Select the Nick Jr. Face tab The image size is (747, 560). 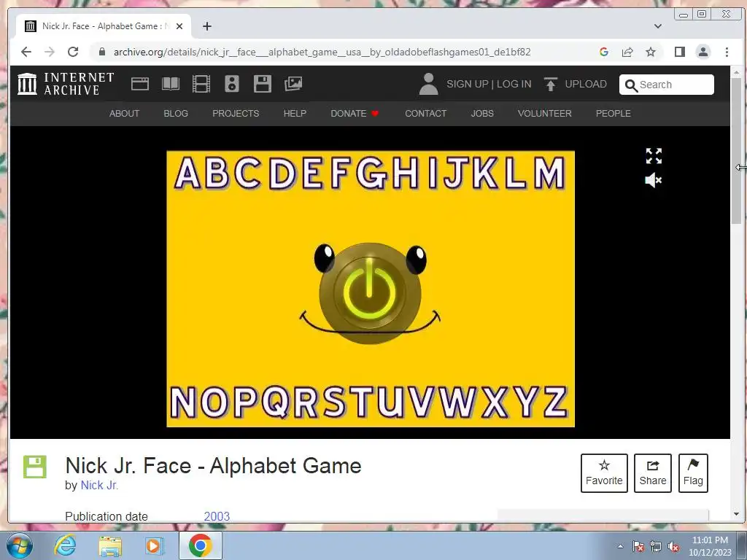tap(104, 26)
